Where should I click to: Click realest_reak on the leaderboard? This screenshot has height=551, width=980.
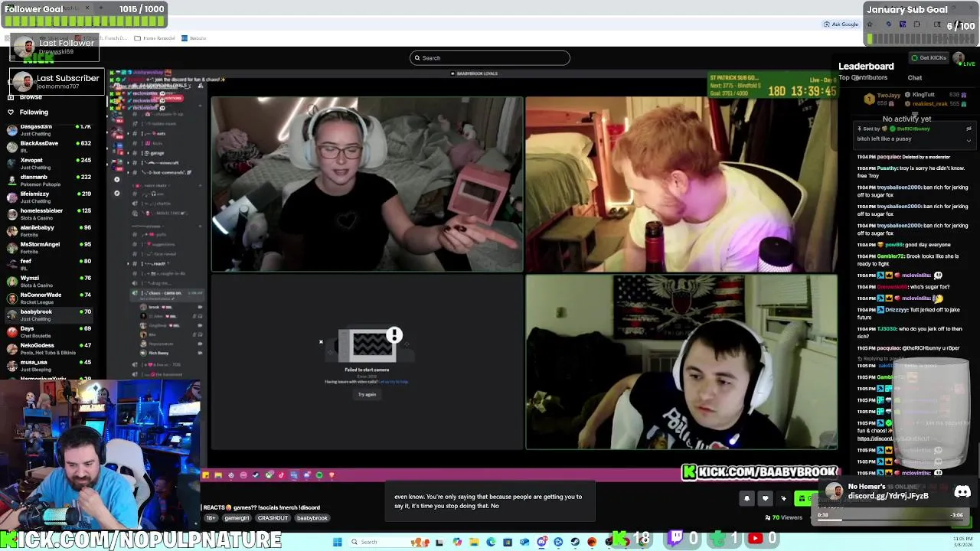(929, 104)
